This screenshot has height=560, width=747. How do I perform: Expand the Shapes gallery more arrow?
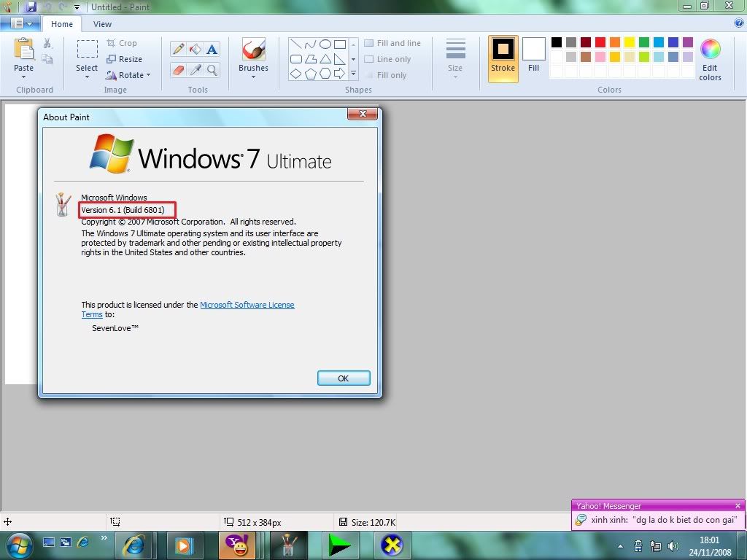click(x=354, y=74)
